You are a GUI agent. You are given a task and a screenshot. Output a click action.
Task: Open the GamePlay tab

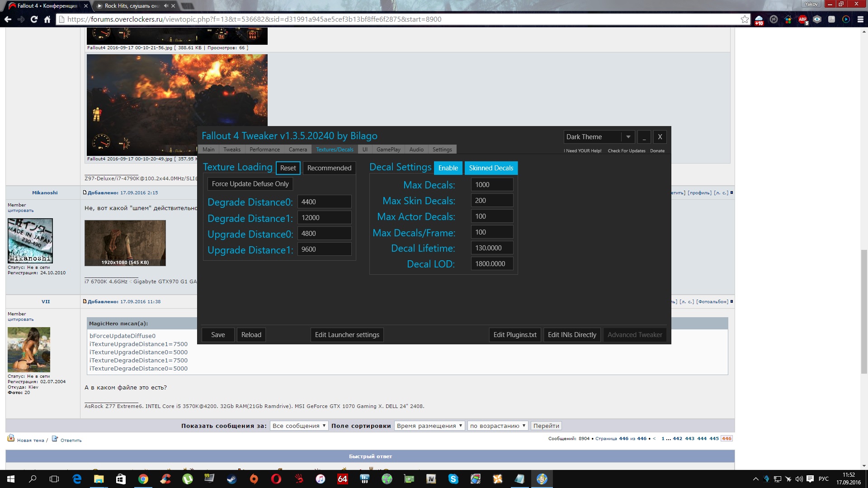tap(388, 150)
